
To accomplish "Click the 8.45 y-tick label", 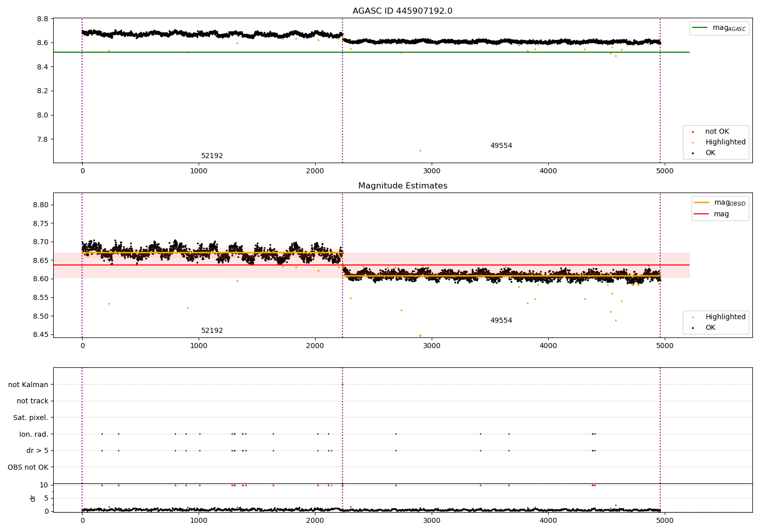I will (41, 335).
